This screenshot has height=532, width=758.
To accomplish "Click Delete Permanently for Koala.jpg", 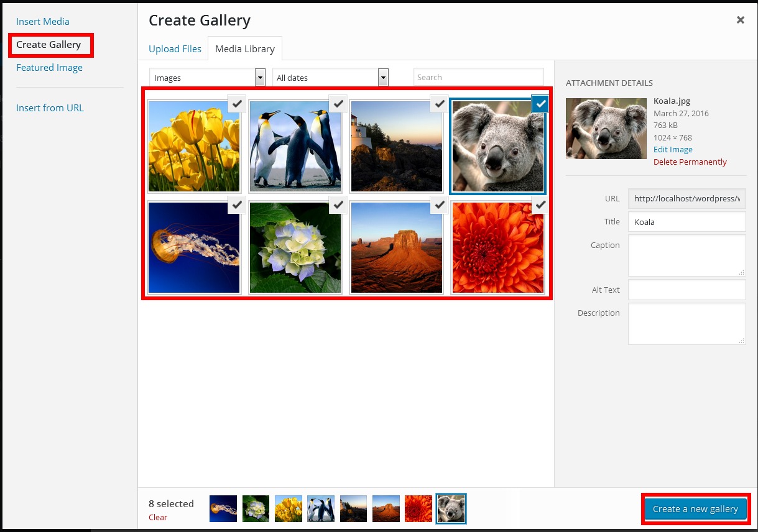I will (x=690, y=162).
